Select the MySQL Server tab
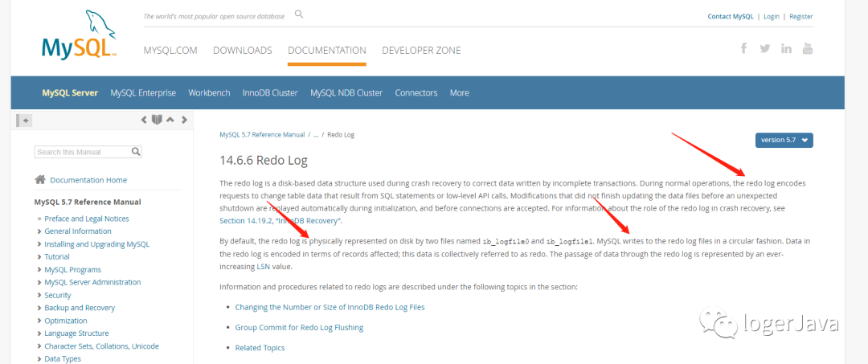868x364 pixels. 70,92
